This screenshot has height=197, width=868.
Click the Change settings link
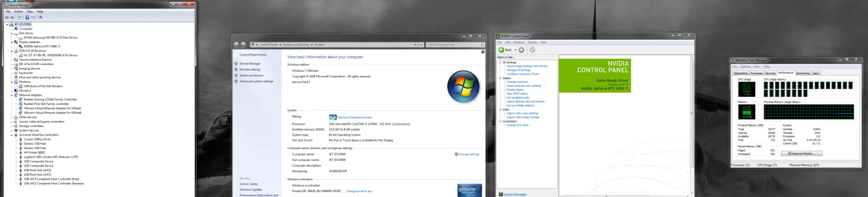point(469,155)
